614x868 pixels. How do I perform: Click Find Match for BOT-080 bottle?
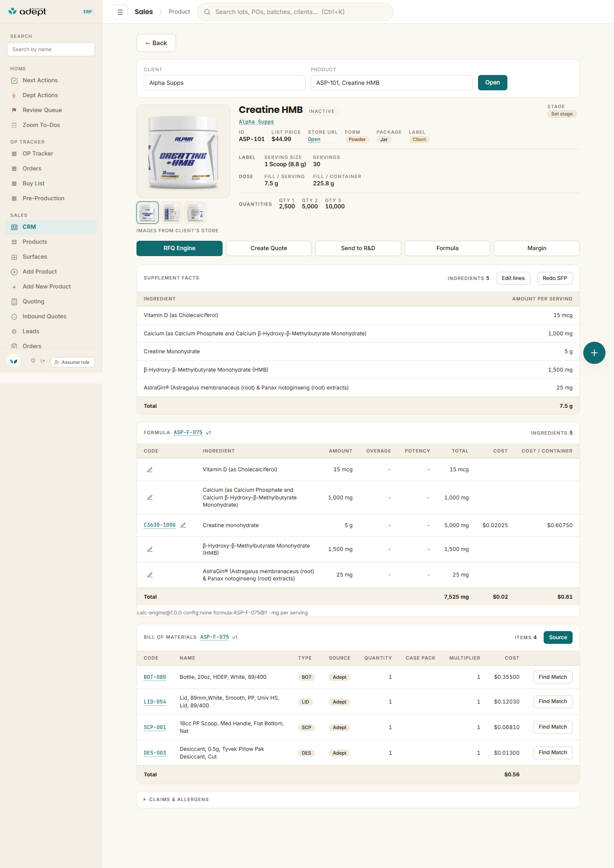click(x=553, y=677)
